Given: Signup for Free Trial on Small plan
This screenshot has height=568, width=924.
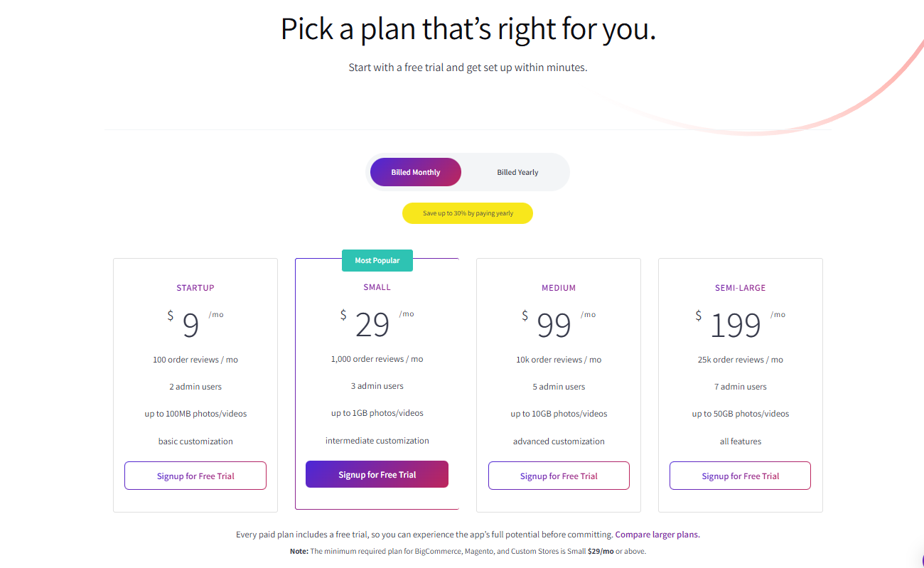Looking at the screenshot, I should coord(377,473).
